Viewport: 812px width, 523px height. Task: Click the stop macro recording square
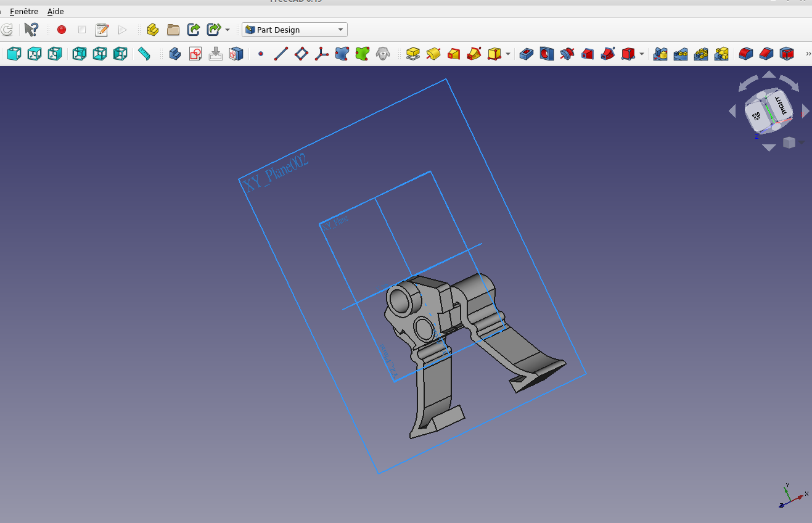point(82,30)
